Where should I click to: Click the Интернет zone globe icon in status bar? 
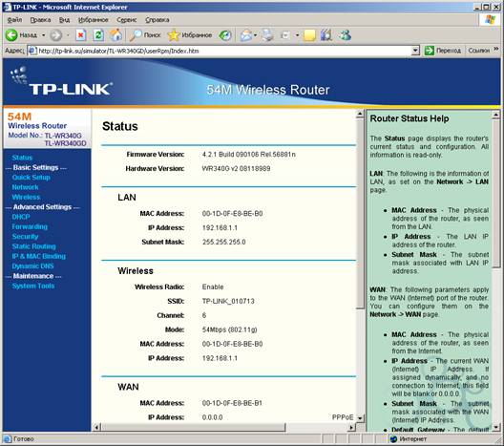pyautogui.click(x=393, y=439)
